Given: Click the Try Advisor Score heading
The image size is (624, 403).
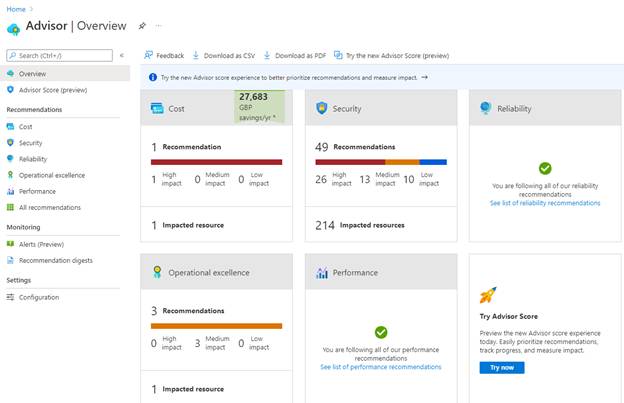Looking at the screenshot, I should [509, 316].
